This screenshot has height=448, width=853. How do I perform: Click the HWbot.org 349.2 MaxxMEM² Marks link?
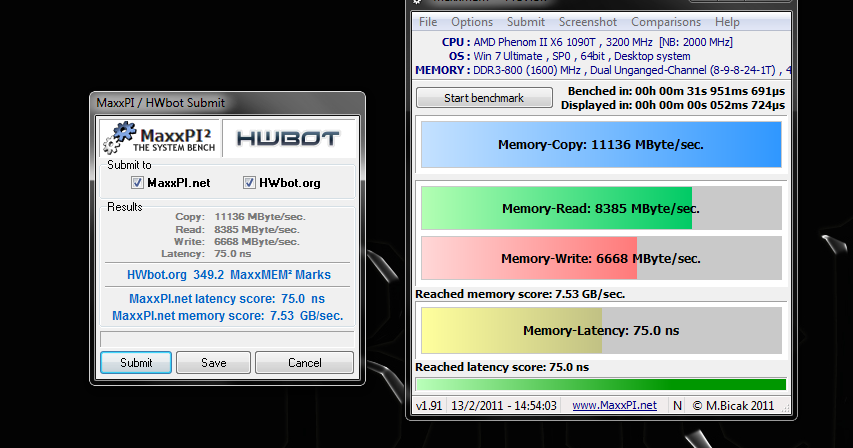tap(228, 275)
